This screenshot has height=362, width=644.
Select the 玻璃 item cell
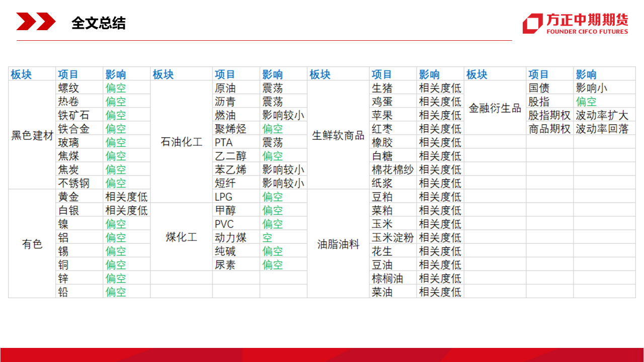click(79, 142)
